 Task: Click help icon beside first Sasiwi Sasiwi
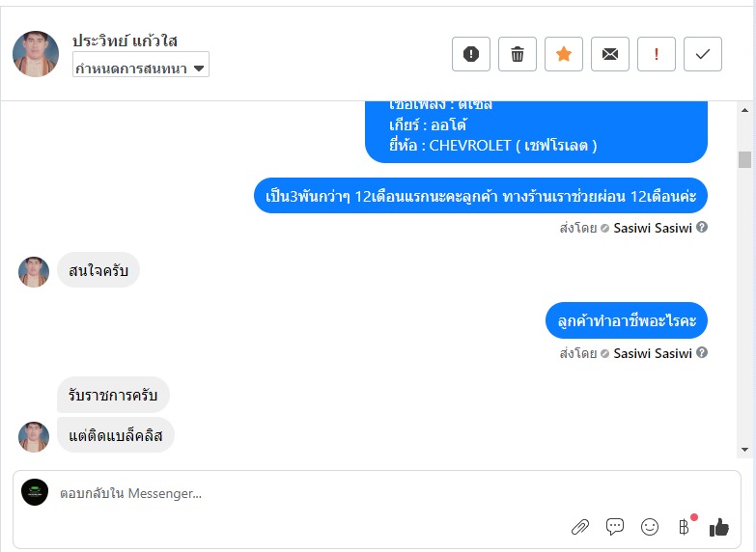(702, 228)
